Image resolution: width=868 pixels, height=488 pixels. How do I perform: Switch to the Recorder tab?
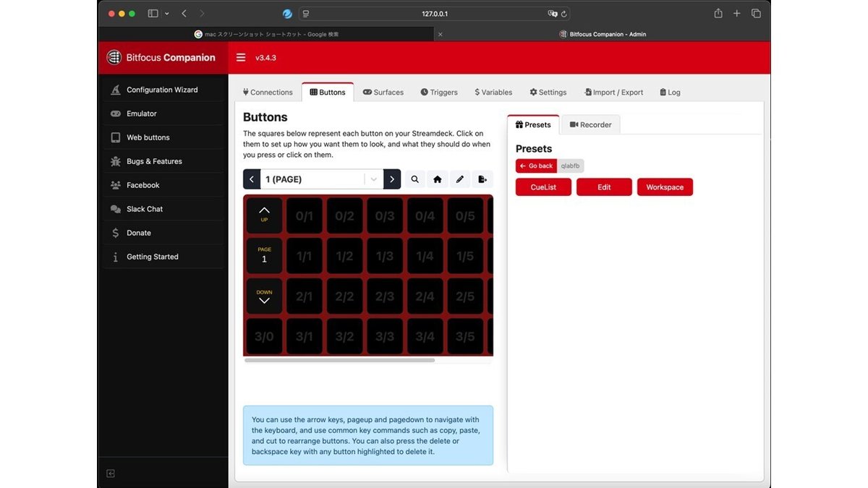[x=590, y=125]
